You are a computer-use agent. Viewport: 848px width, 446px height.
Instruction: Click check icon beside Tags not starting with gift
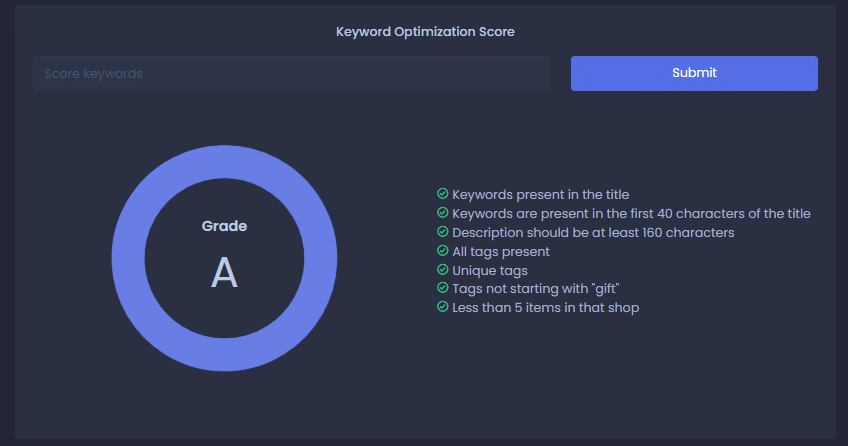[442, 288]
